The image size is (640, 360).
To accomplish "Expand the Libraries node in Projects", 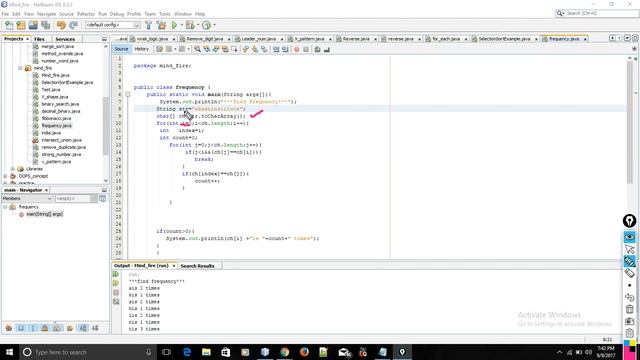I will pyautogui.click(x=13, y=169).
